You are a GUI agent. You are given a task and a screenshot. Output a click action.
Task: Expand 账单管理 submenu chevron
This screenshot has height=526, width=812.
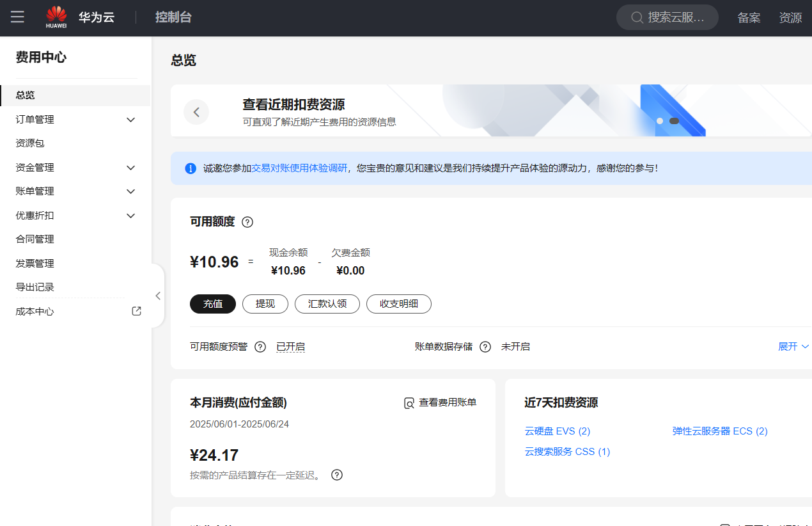click(131, 191)
